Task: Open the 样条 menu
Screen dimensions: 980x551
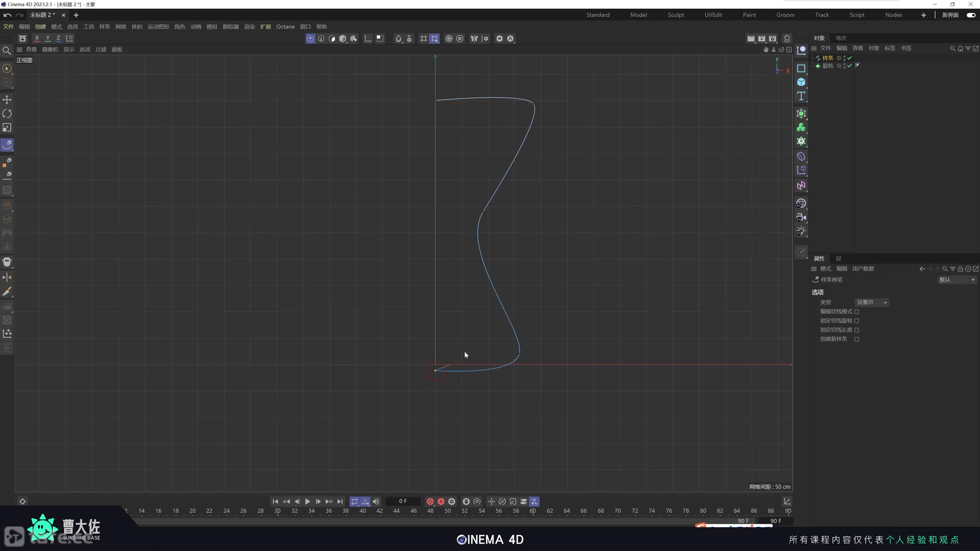Action: [105, 27]
